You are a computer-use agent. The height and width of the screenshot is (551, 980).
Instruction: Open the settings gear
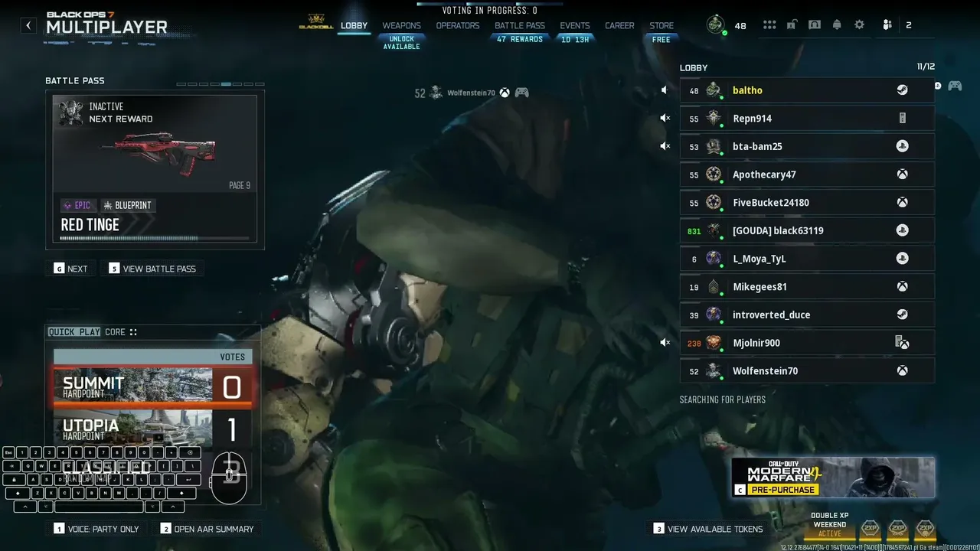[x=860, y=24]
